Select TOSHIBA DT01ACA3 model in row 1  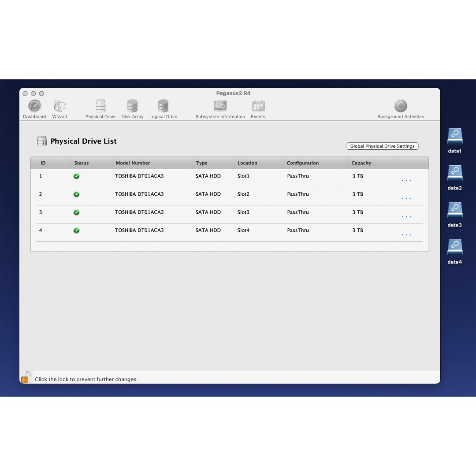(139, 176)
